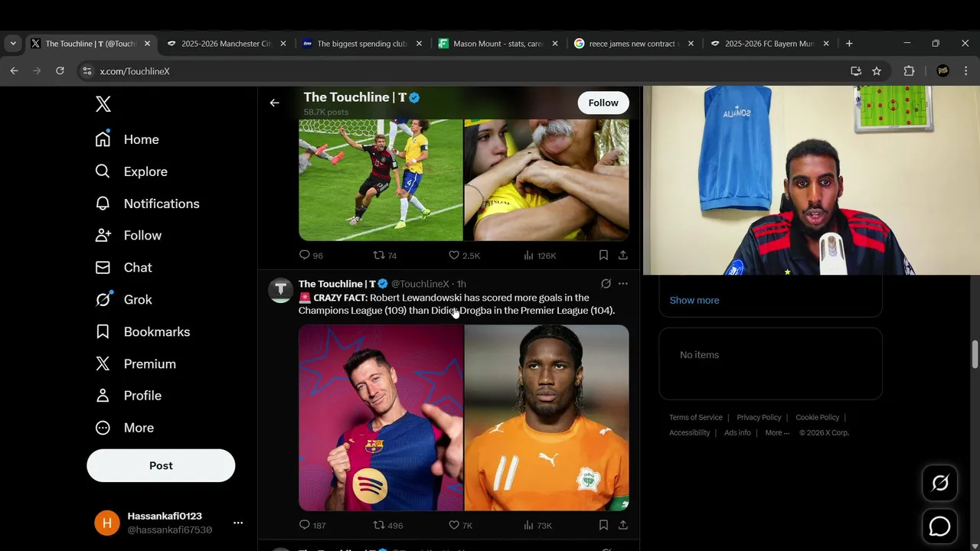The height and width of the screenshot is (551, 980).
Task: Open Chrome menu three dots
Action: [x=965, y=71]
